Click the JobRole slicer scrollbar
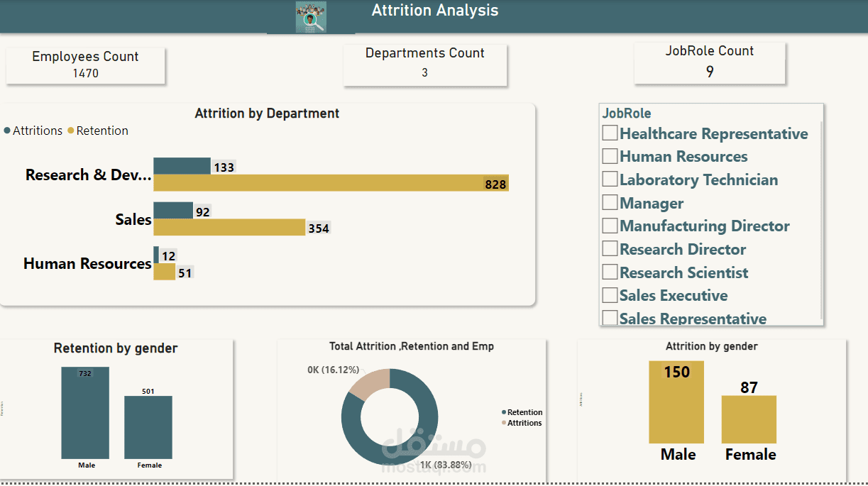Image resolution: width=868 pixels, height=486 pixels. click(x=820, y=213)
